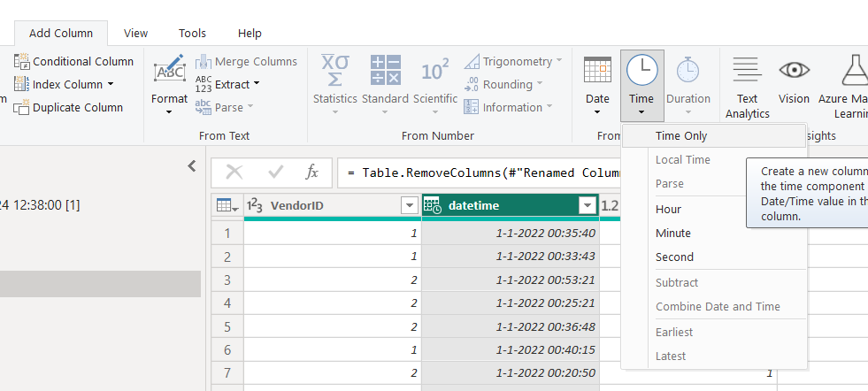The width and height of the screenshot is (868, 391).
Task: Collapse the Queries pane with the chevron
Action: (192, 166)
